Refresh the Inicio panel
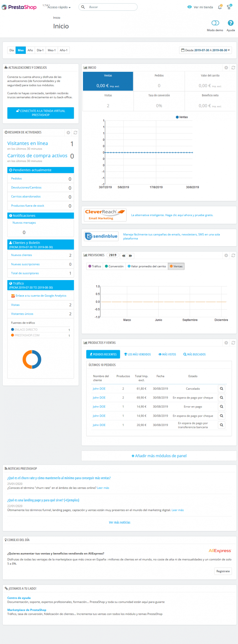238x644 pixels. click(x=233, y=68)
